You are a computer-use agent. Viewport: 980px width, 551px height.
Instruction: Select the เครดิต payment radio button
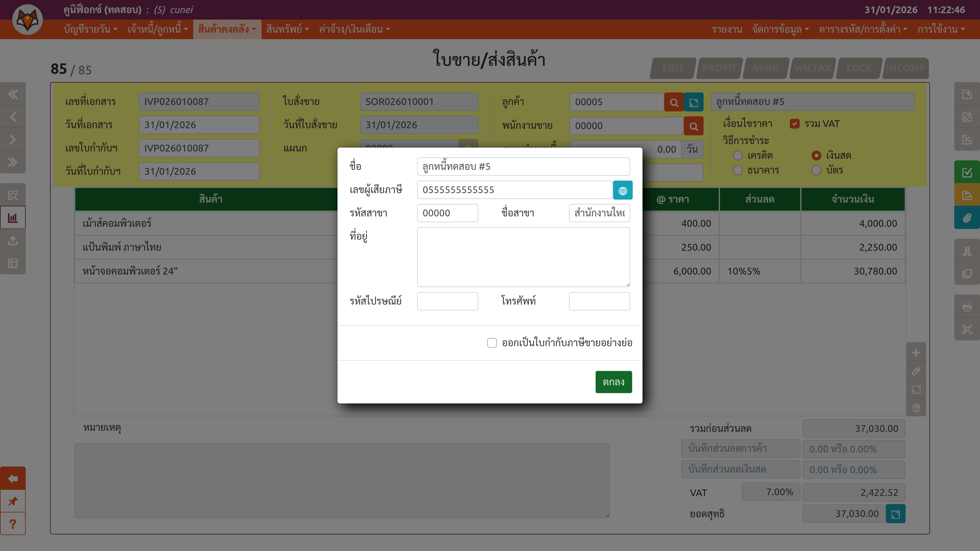point(738,156)
